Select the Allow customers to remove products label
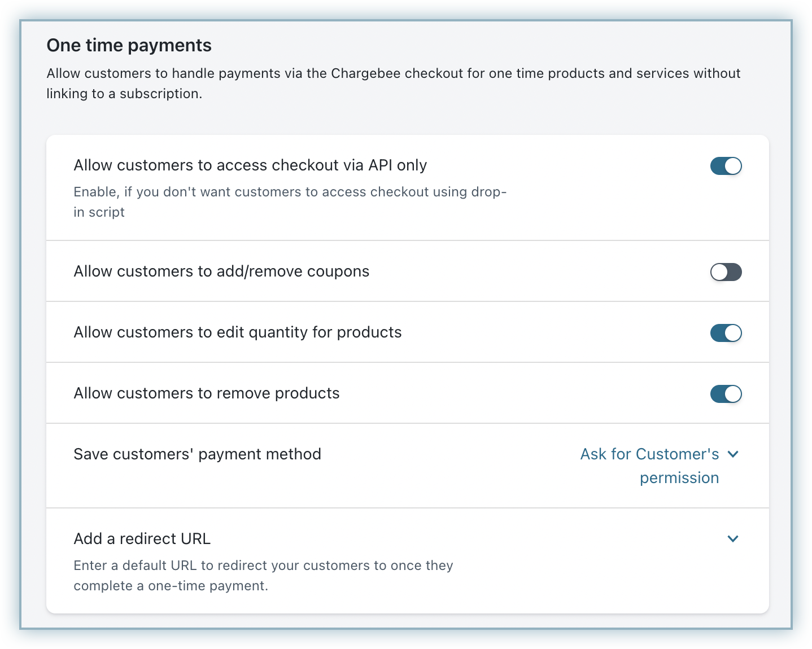Viewport: 812px width, 649px height. point(207,393)
